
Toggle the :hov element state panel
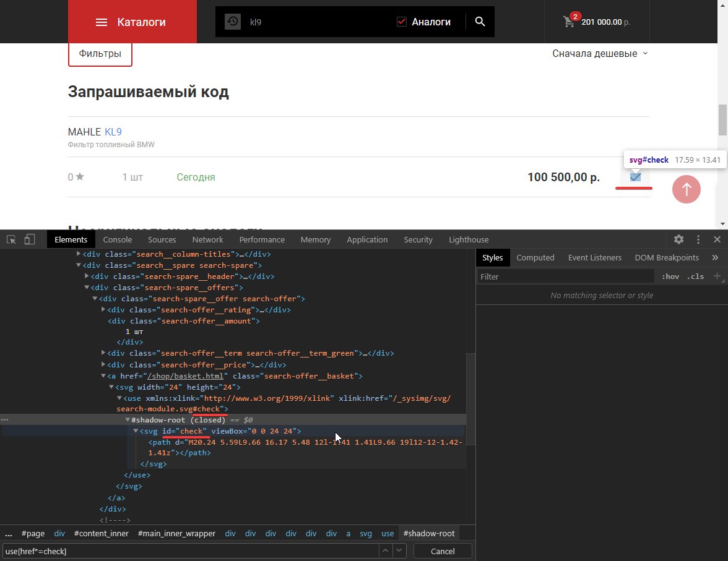point(670,276)
